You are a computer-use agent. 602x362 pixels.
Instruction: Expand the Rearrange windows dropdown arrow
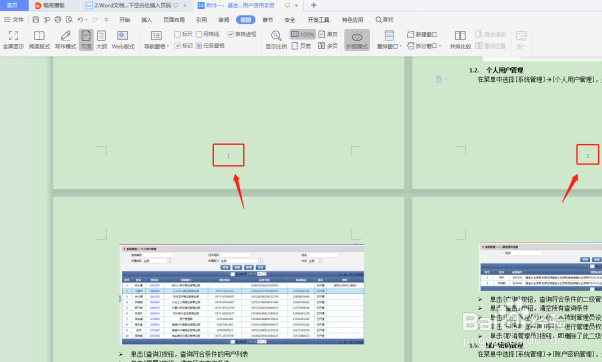click(400, 46)
